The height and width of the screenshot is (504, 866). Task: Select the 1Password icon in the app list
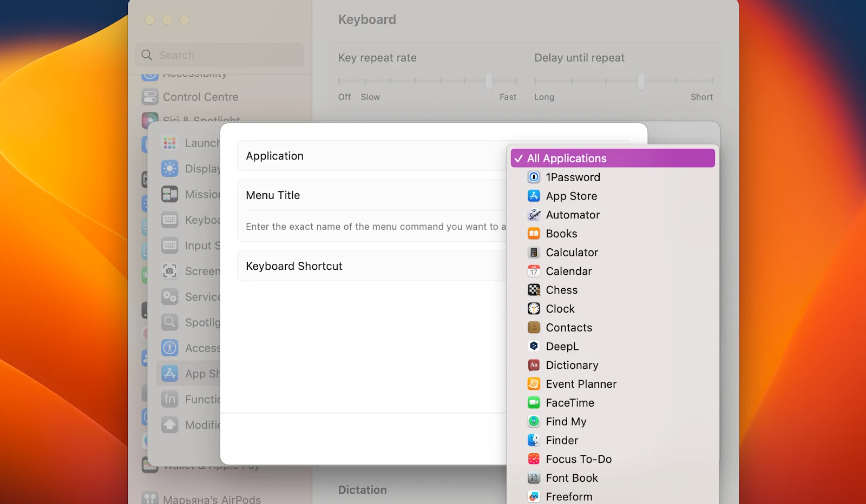(x=534, y=177)
